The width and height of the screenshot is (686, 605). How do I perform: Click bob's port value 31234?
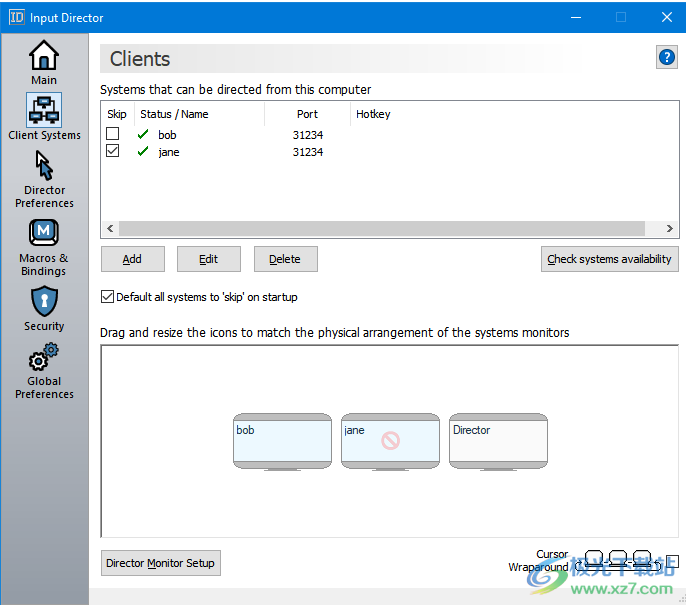pos(308,135)
